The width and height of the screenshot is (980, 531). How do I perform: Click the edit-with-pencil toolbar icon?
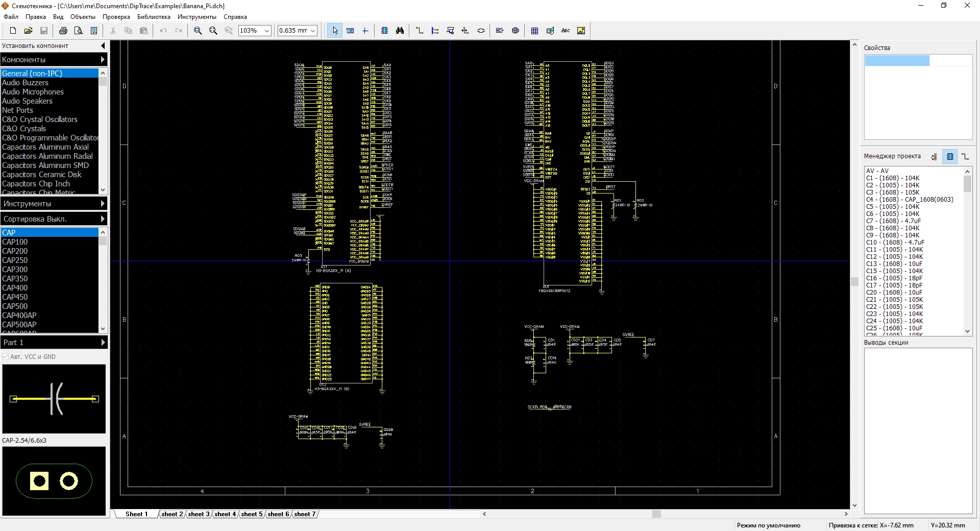click(550, 31)
